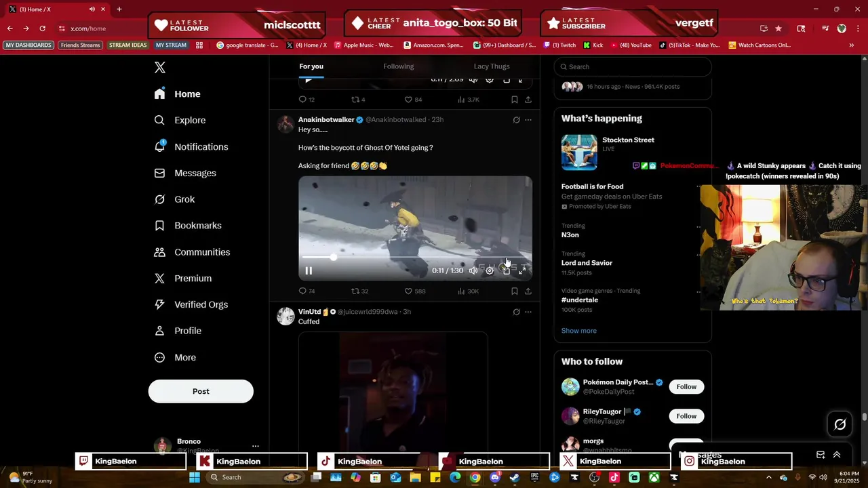The width and height of the screenshot is (868, 488).
Task: Switch to the For you tab
Action: pyautogui.click(x=311, y=66)
